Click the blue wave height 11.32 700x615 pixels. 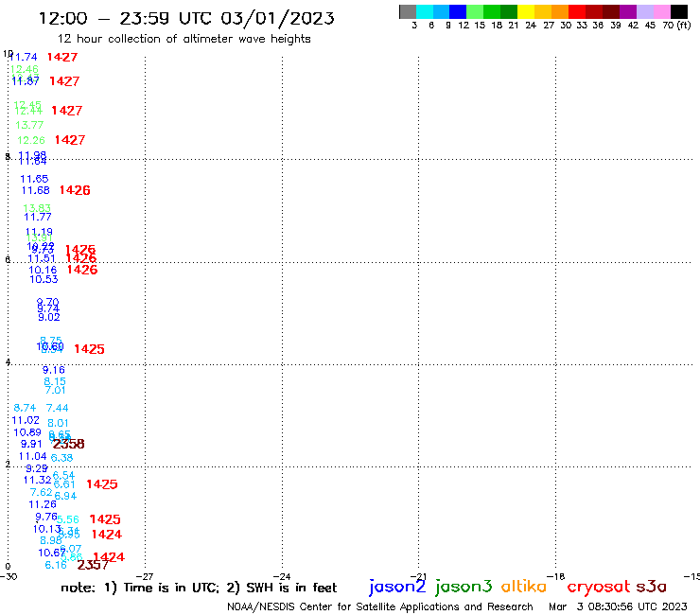coord(38,480)
